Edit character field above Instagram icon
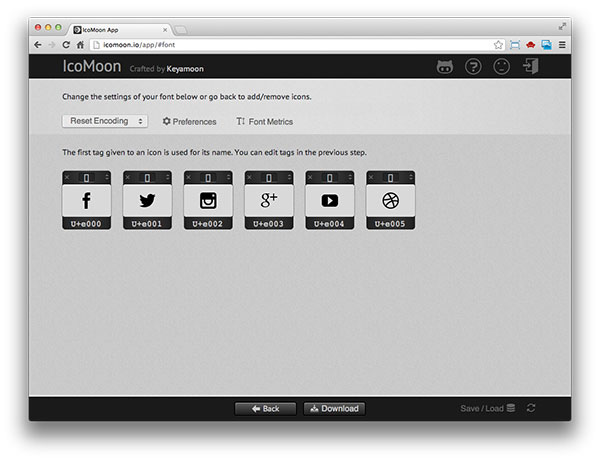 [208, 178]
